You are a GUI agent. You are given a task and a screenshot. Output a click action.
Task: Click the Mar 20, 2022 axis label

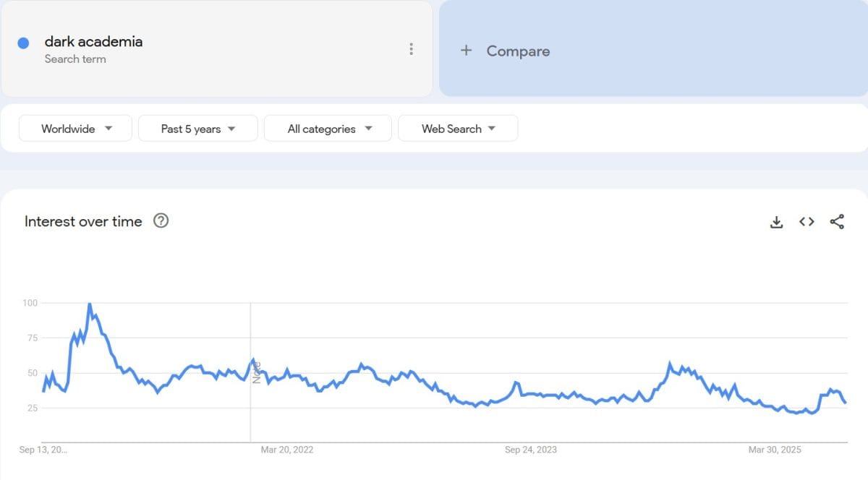point(287,450)
